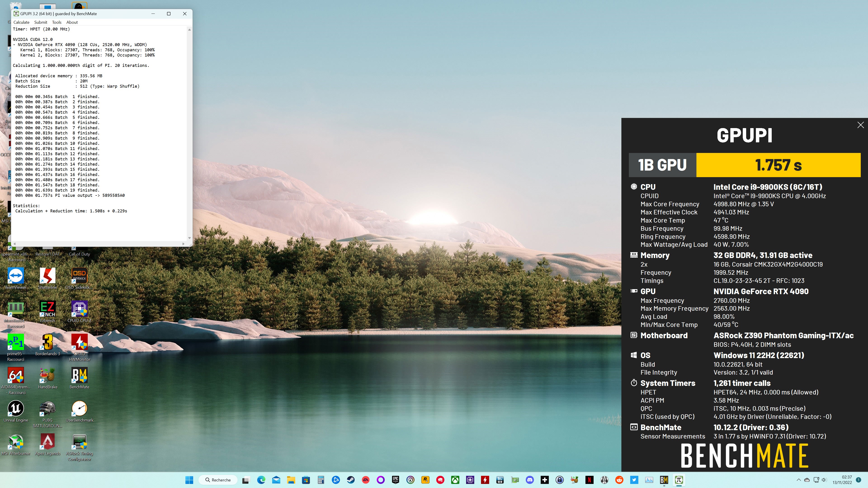868x488 pixels.
Task: Click the PUBG BATTLEGROUNDS desktop icon
Action: [x=47, y=414]
